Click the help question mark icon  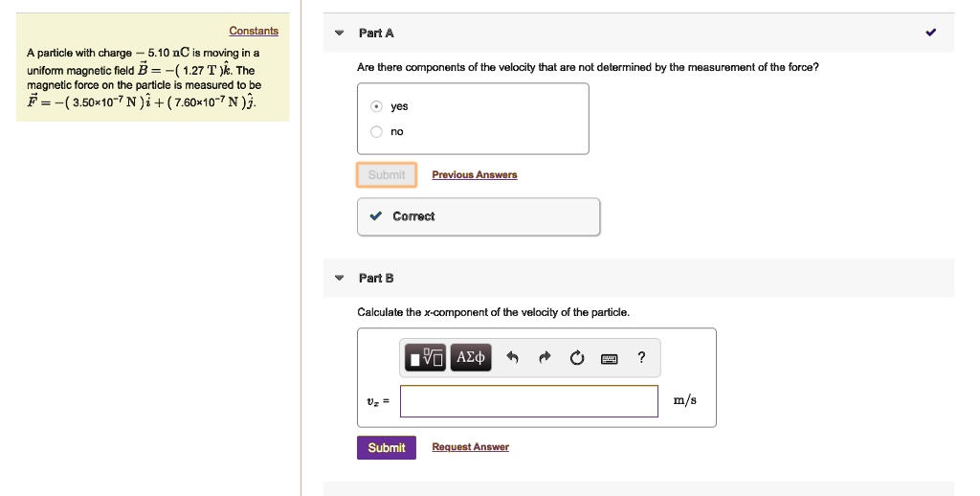[x=641, y=358]
